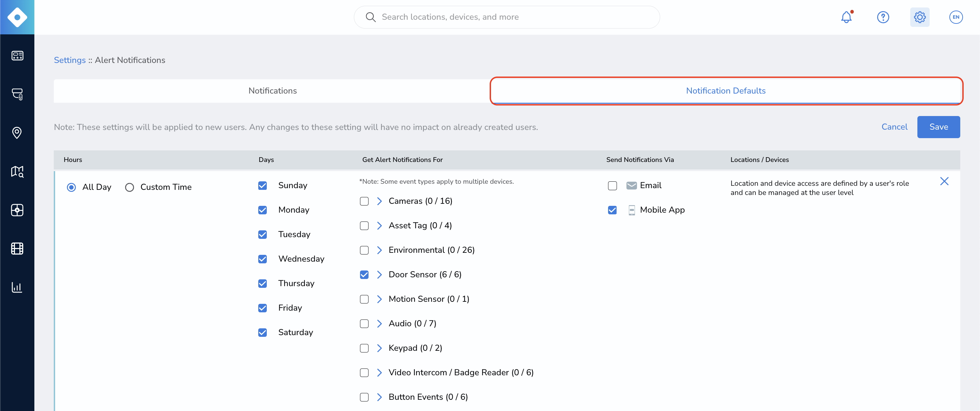Click the Send Notifications Via header

coord(640,160)
